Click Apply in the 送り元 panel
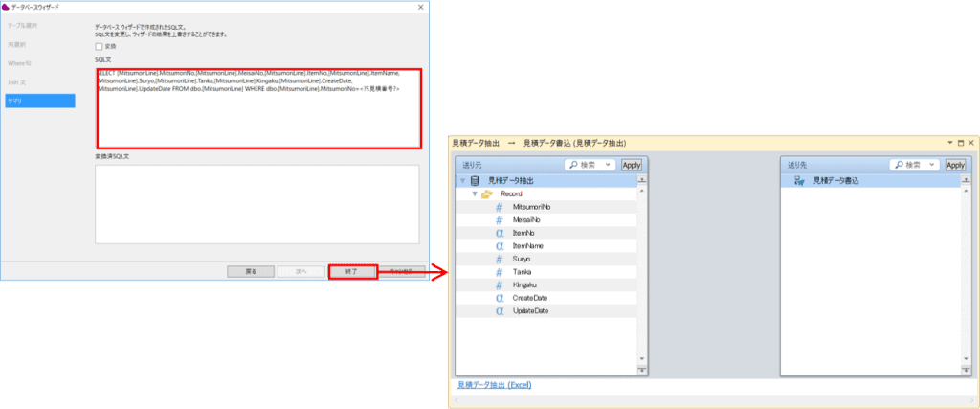The width and height of the screenshot is (980, 409). 632,165
